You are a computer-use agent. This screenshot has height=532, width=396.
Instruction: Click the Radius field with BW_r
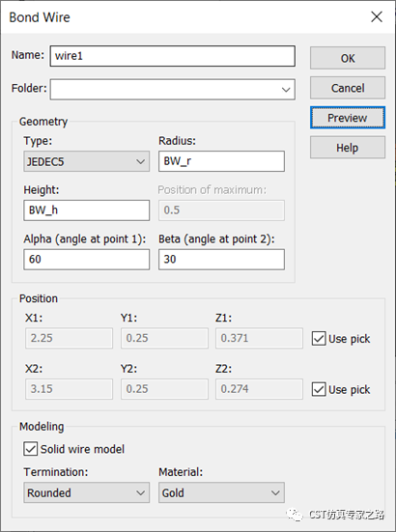221,161
